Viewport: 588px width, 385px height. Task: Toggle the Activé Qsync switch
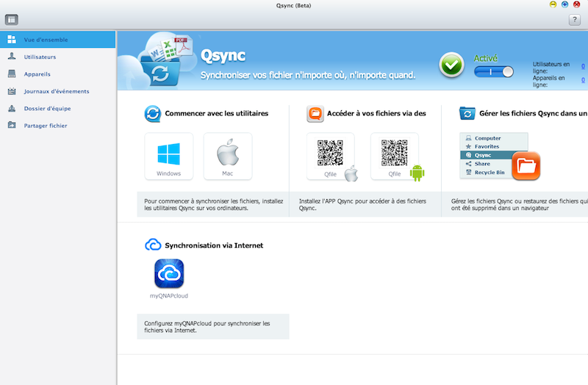click(493, 71)
